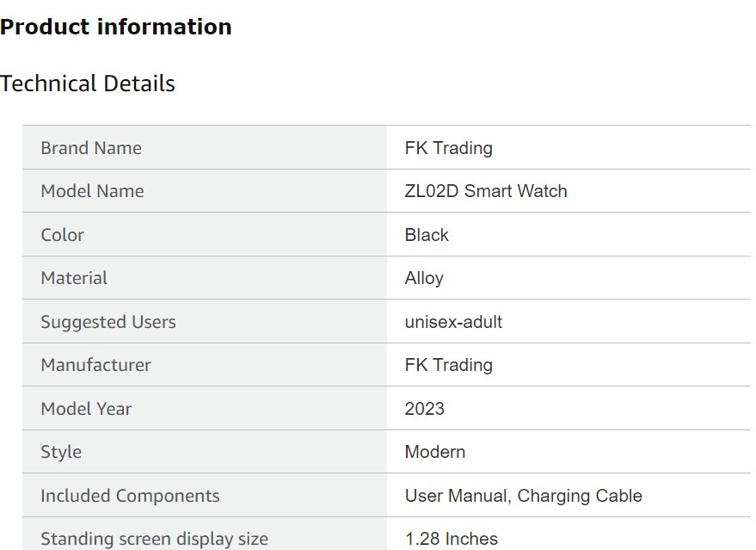Click the Suggested Users row label
This screenshot has height=550, width=756.
(x=108, y=322)
